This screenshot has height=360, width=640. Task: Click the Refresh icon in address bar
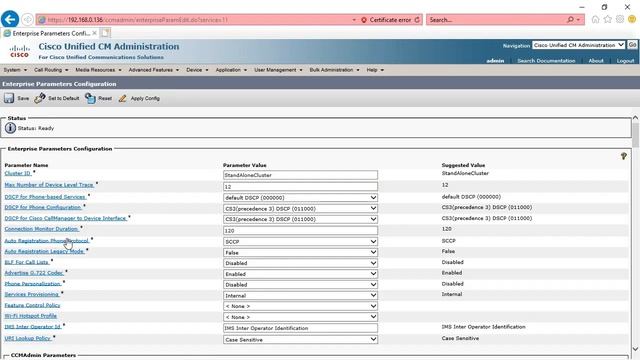tap(417, 20)
